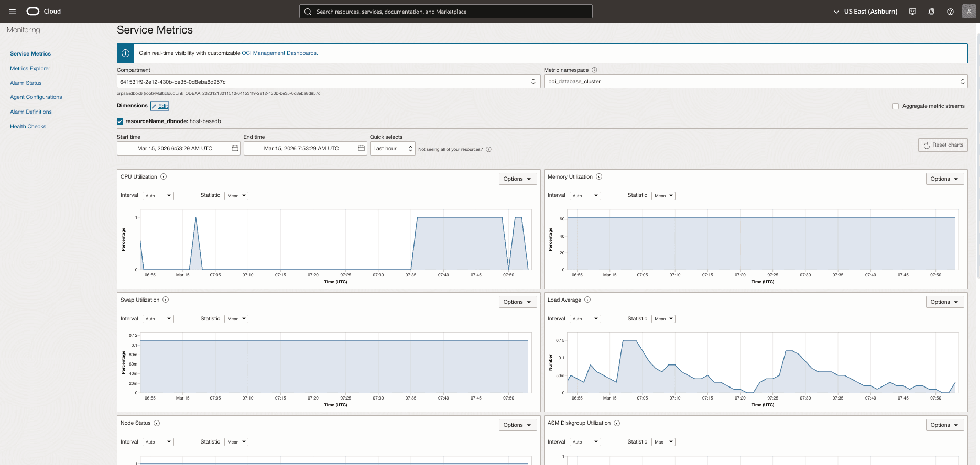Image resolution: width=980 pixels, height=465 pixels.
Task: Open CPU Utilization Statistic dropdown
Action: (x=236, y=196)
